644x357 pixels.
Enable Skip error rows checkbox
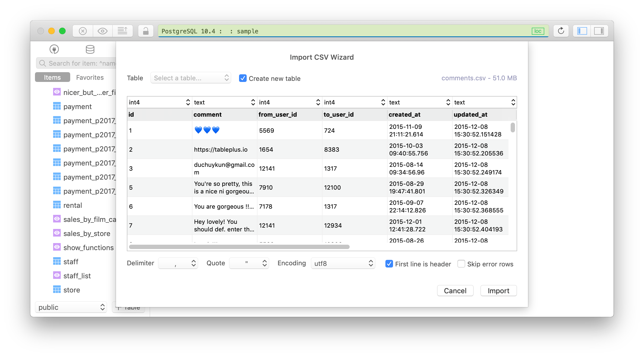pos(461,264)
